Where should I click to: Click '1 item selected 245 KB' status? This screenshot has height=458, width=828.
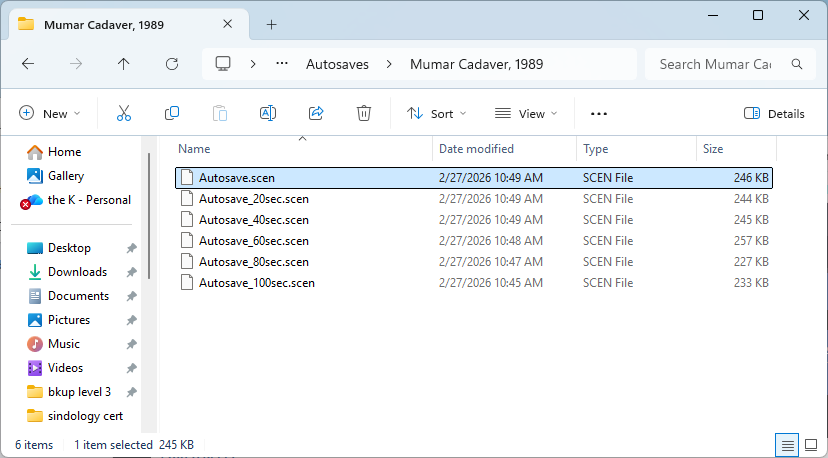(x=134, y=445)
